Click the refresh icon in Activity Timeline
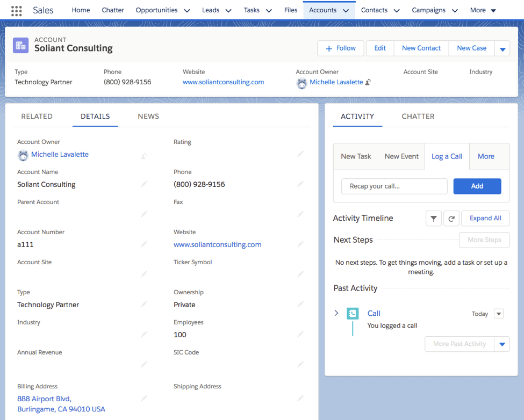Viewport: 524px width, 420px height. (x=451, y=218)
